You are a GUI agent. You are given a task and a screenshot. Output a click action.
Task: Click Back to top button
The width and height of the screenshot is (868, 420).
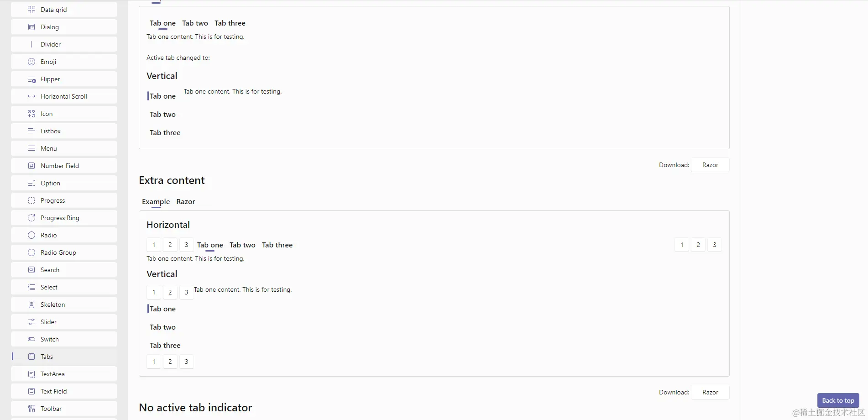(x=838, y=400)
